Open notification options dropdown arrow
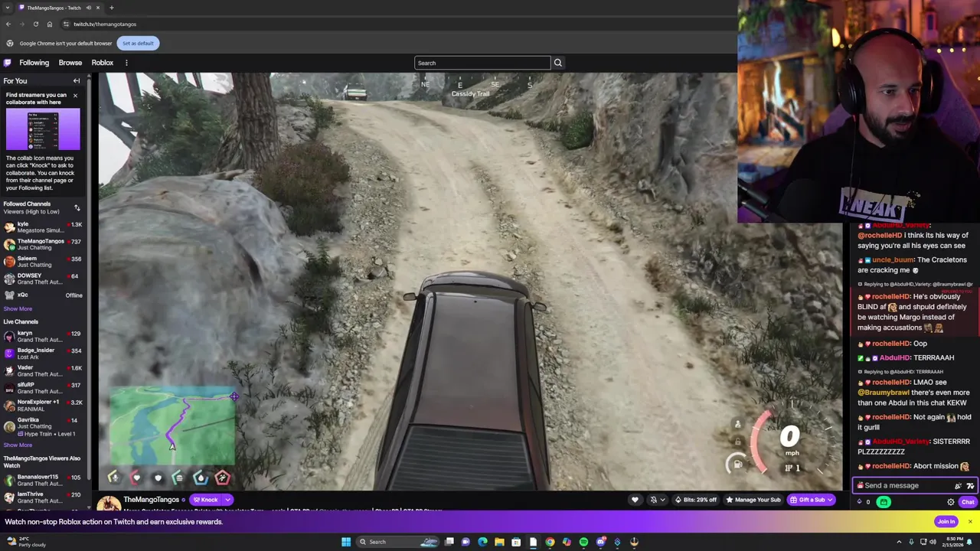Viewport: 980px width, 551px height. (664, 500)
